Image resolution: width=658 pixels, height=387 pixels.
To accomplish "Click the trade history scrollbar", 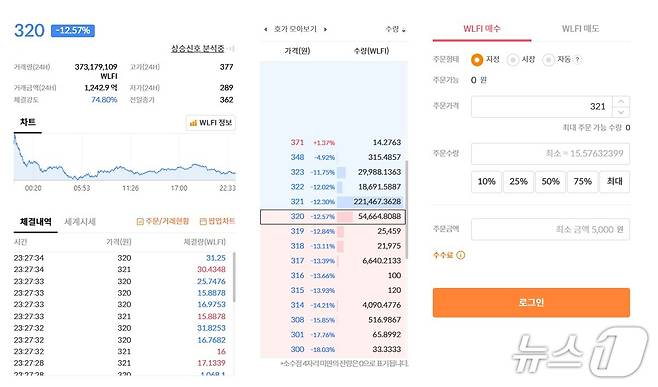I will 234,277.
